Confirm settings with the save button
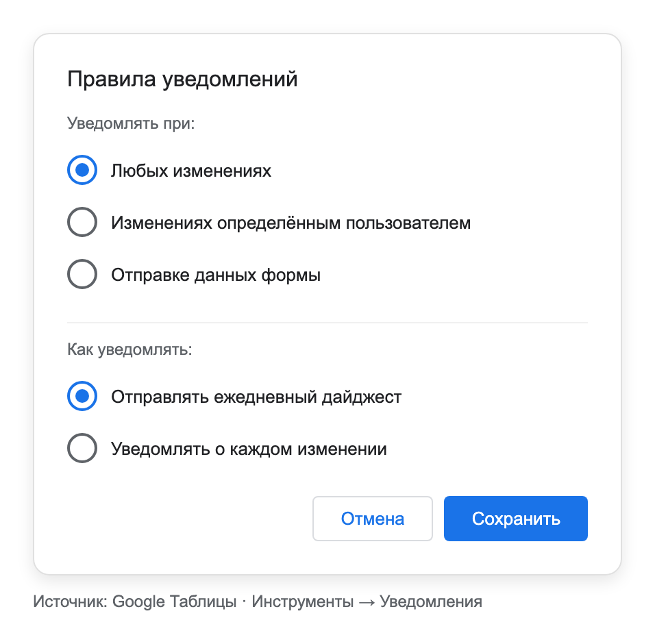This screenshot has width=655, height=644. click(x=515, y=519)
